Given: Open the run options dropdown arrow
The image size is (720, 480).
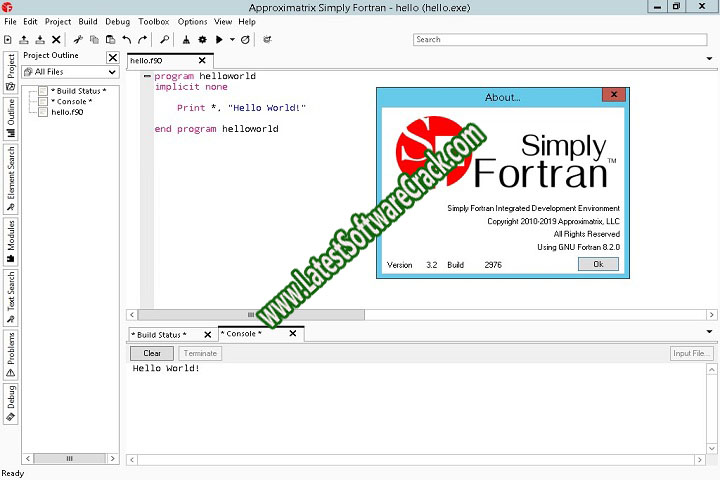Looking at the screenshot, I should click(x=232, y=39).
